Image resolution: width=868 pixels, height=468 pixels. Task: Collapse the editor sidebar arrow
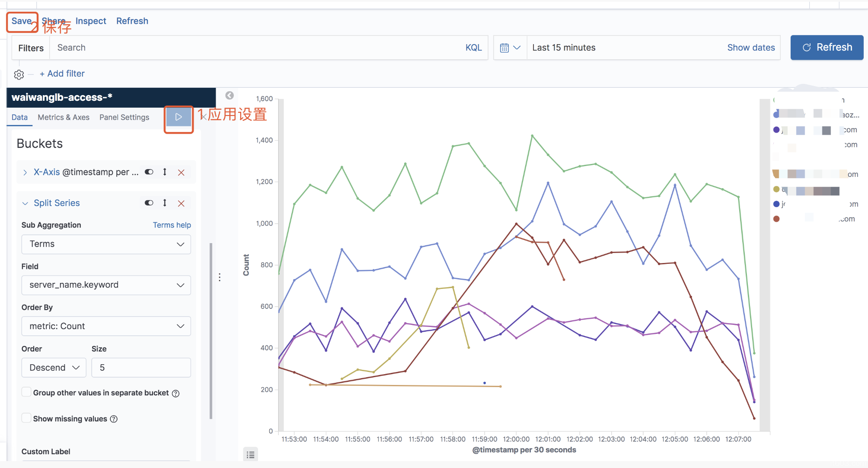pos(230,95)
